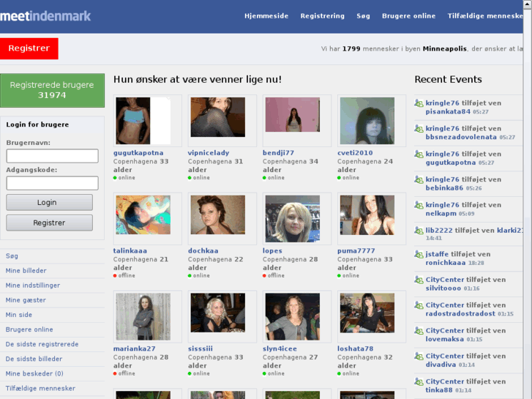The width and height of the screenshot is (532, 399).
Task: Click username link talinkaaa
Action: 130,251
